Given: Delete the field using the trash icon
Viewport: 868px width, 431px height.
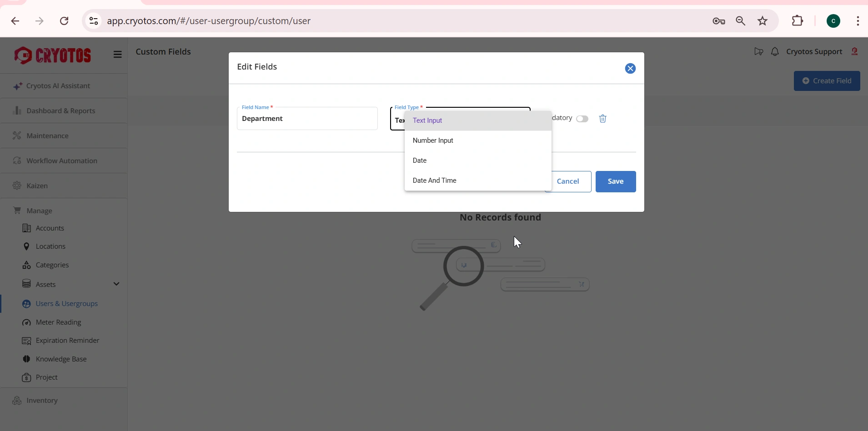Looking at the screenshot, I should (x=602, y=119).
